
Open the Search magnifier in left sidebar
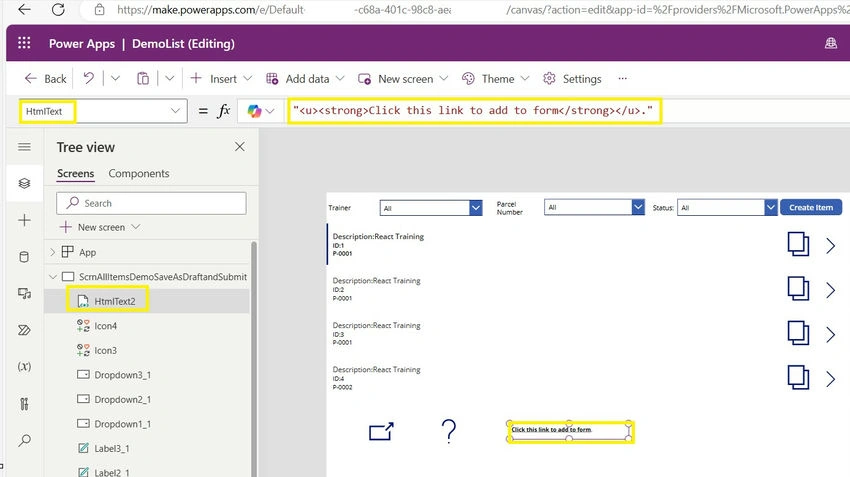24,440
